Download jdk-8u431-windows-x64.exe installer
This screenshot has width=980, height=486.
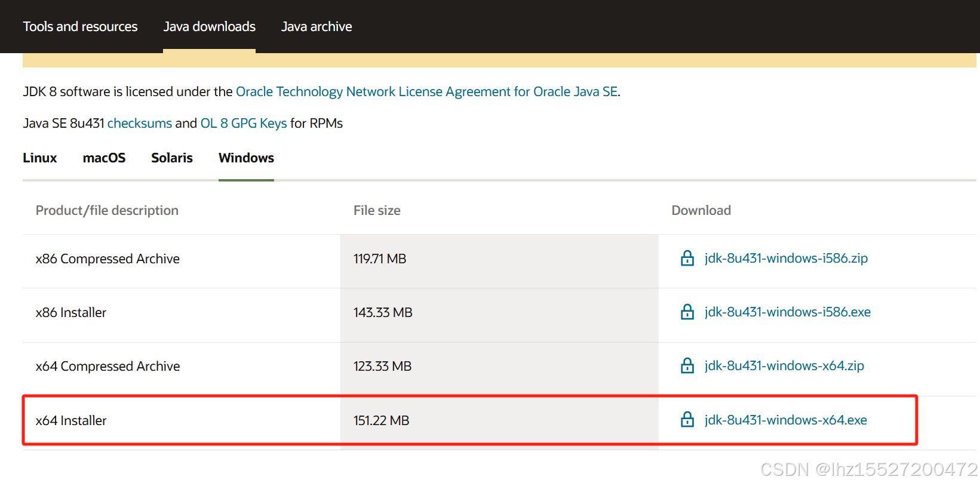(x=785, y=420)
